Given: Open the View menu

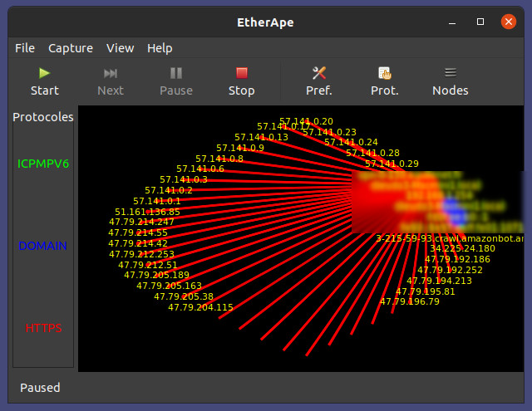Looking at the screenshot, I should pos(120,48).
